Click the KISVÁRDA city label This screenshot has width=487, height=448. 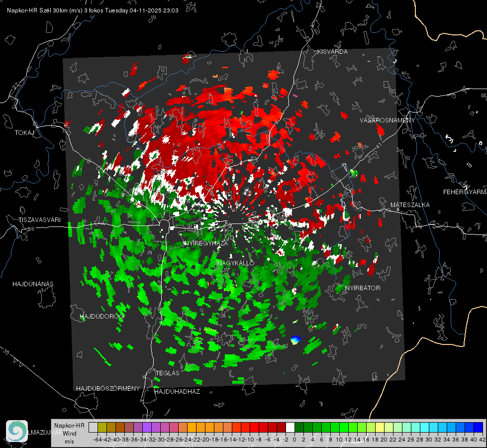tap(332, 52)
